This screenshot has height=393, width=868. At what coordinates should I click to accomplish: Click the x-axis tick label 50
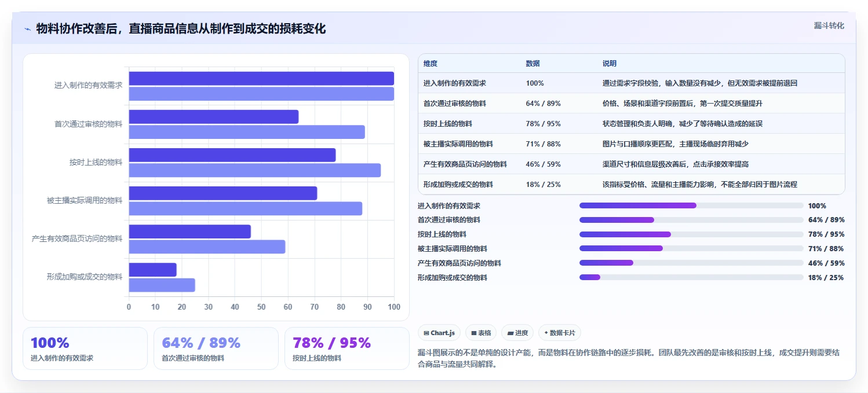pos(261,307)
